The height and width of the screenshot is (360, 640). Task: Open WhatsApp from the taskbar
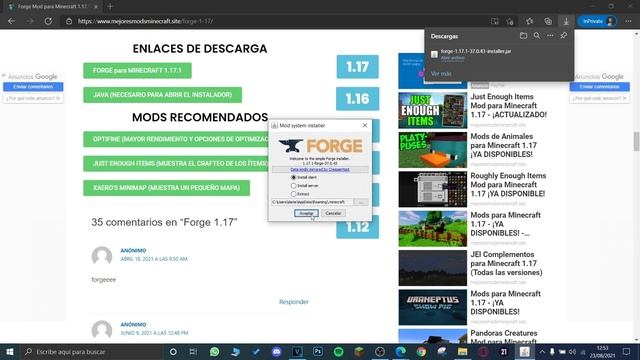pyautogui.click(x=214, y=351)
